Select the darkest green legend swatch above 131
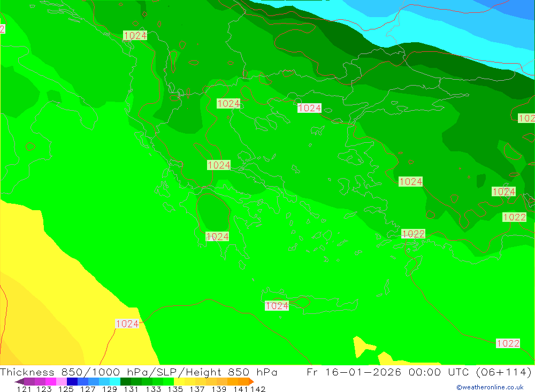This screenshot has width=535, height=392. [x=126, y=381]
